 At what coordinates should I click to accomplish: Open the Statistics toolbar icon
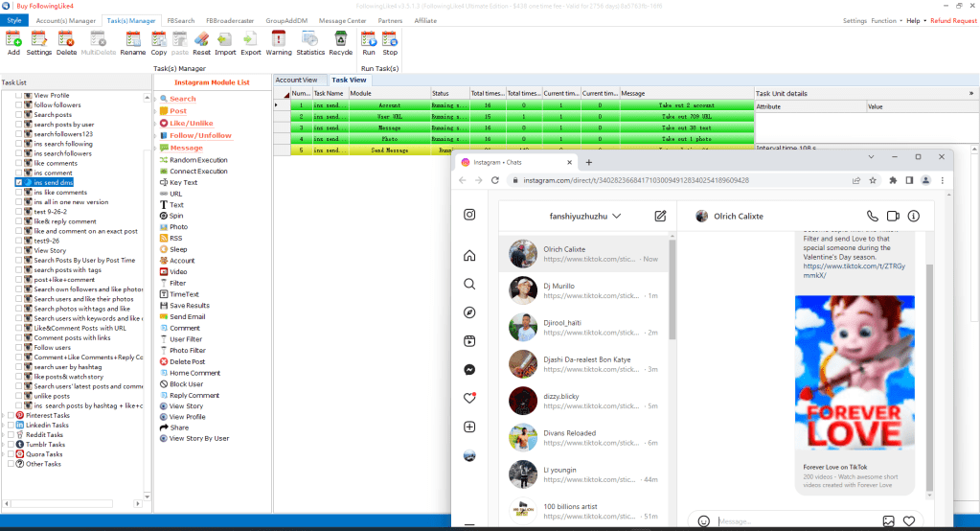point(309,43)
